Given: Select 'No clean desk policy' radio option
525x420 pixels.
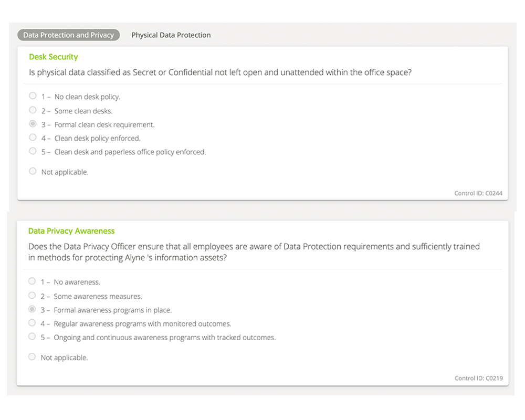Looking at the screenshot, I should coord(33,96).
